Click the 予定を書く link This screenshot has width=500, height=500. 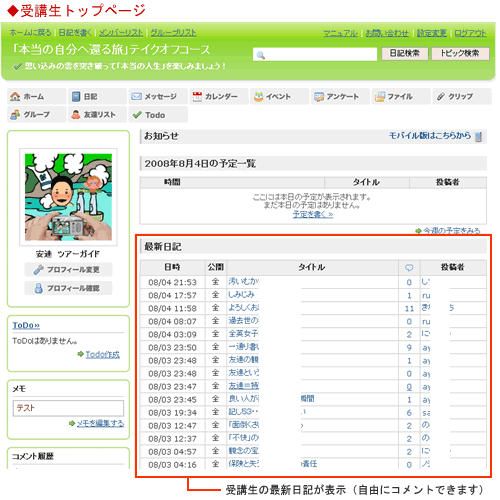[313, 214]
